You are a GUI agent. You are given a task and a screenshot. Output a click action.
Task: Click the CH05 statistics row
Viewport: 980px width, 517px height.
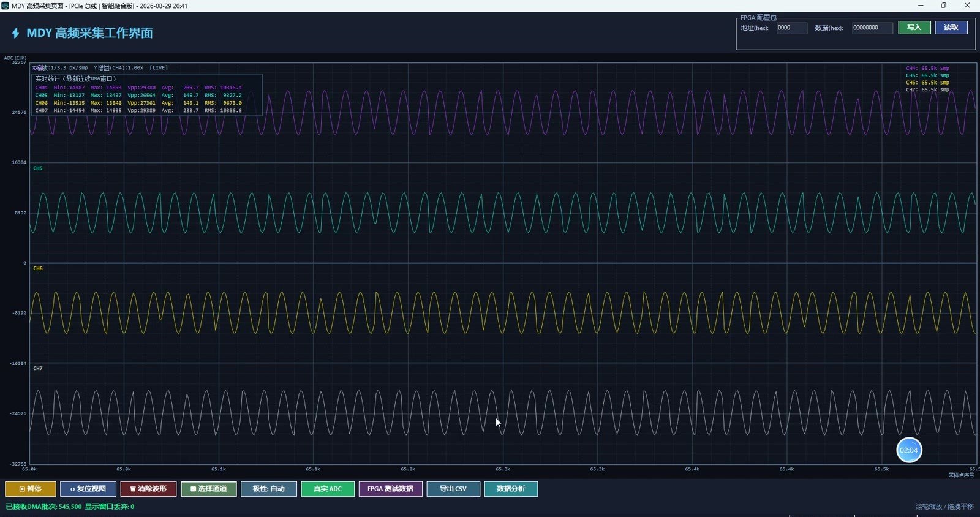[138, 96]
